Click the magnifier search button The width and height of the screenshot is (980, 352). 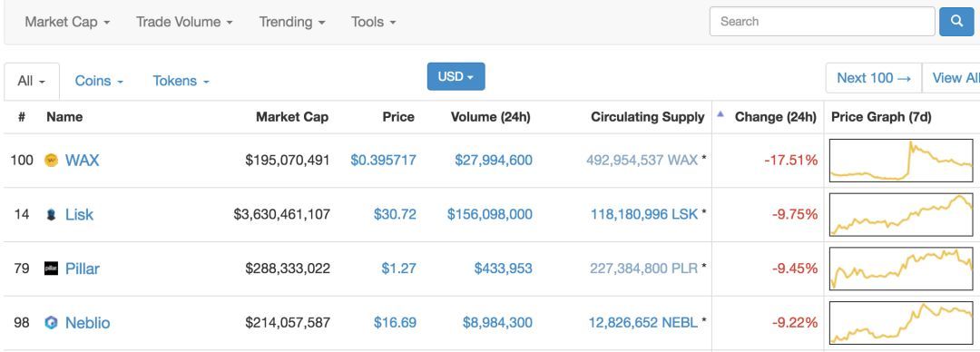click(x=956, y=22)
